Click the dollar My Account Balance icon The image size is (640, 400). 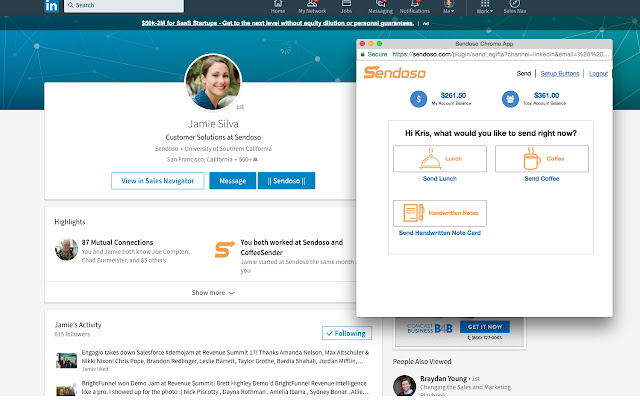pyautogui.click(x=418, y=99)
